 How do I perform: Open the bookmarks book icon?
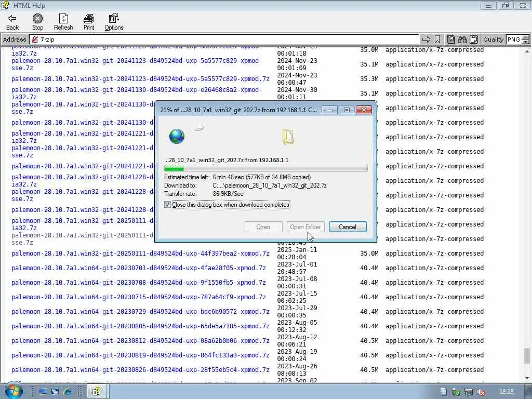(450, 39)
